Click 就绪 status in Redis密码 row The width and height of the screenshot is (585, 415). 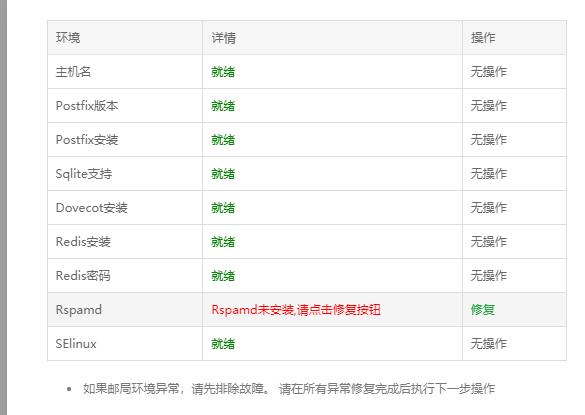(x=223, y=275)
